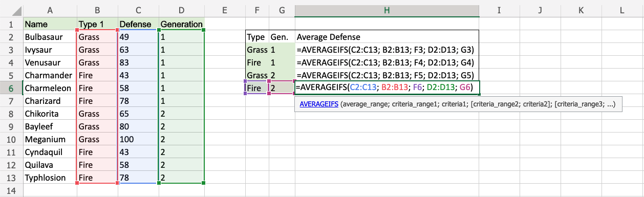644x197 pixels.
Task: Select the Type 1 header cell
Action: [x=97, y=24]
